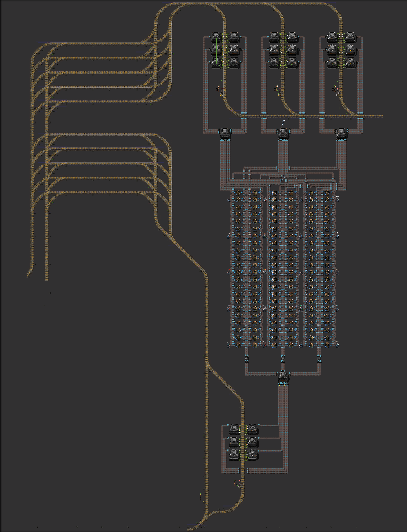Select bottom-right machine of the bottom output station
This screenshot has height=532, width=407.
(x=252, y=454)
